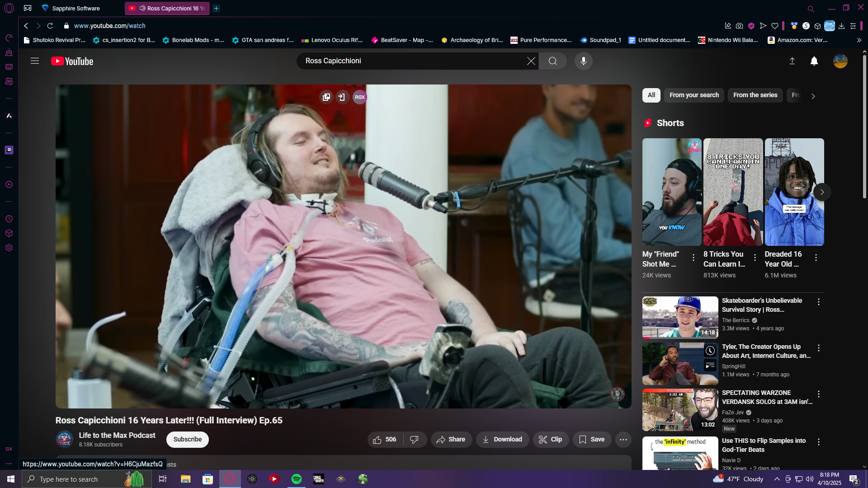Click the search magnifier button
Screen dimensions: 868x488
pos(552,61)
